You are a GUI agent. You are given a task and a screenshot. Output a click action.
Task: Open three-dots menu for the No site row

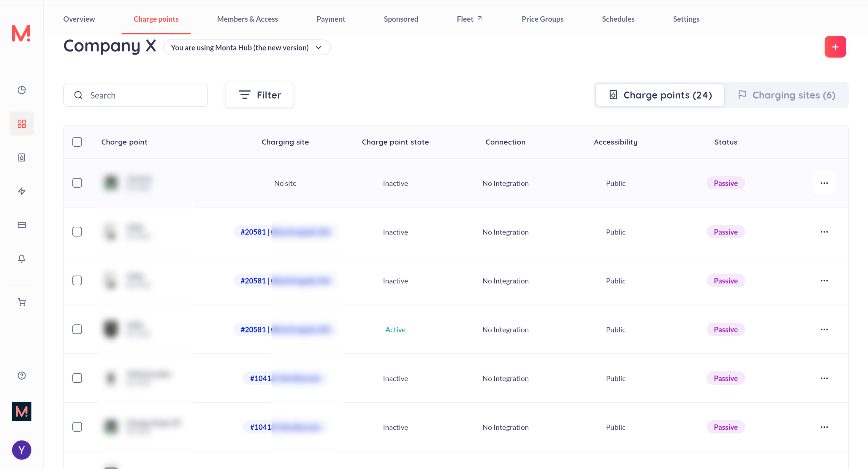tap(824, 183)
